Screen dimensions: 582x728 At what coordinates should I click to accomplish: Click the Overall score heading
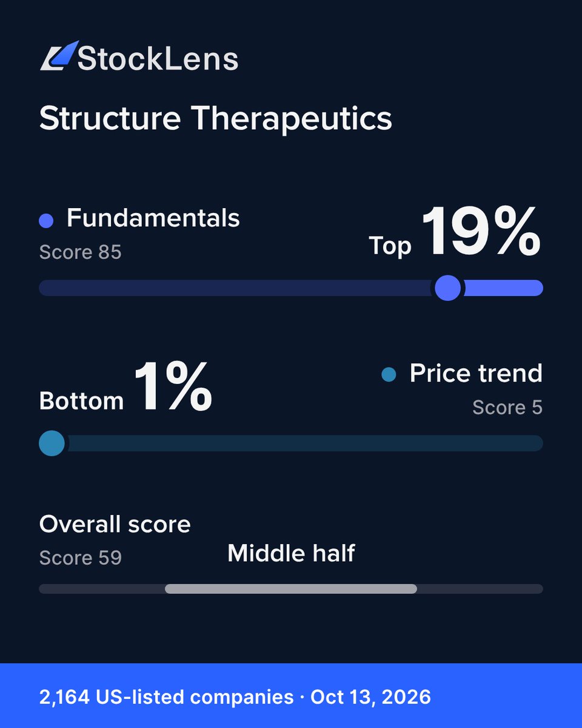(115, 524)
